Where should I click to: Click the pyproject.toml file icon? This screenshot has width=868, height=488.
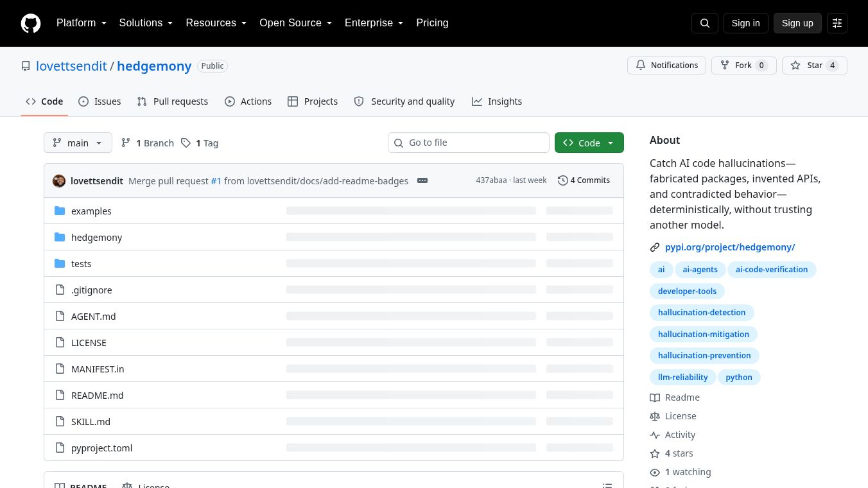point(60,448)
